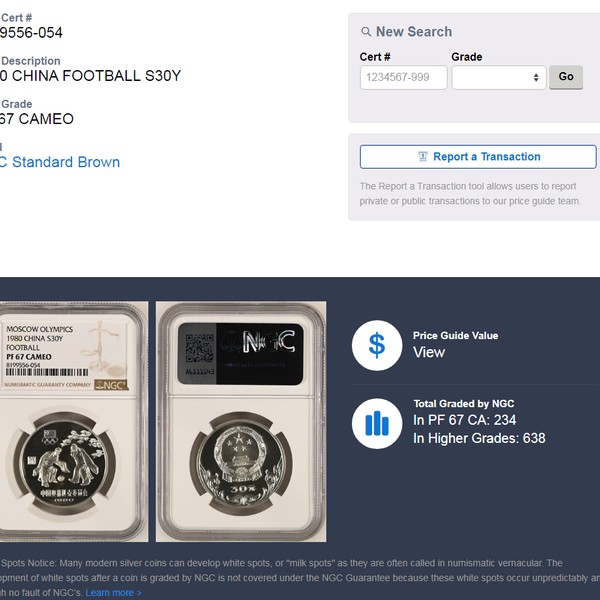Open the Standard Brown label link
This screenshot has width=600, height=600.
(60, 162)
